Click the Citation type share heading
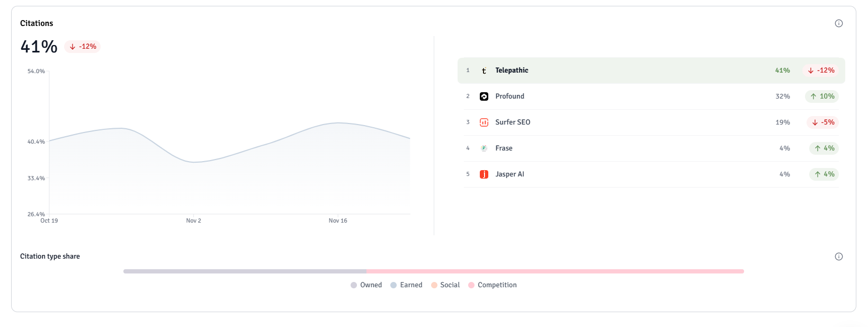The image size is (868, 327). [x=50, y=257]
